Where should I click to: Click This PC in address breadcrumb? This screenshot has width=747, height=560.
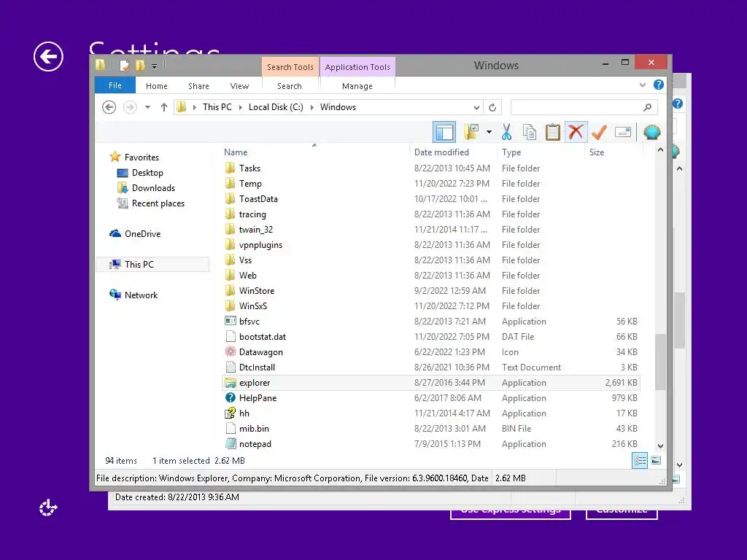(217, 107)
